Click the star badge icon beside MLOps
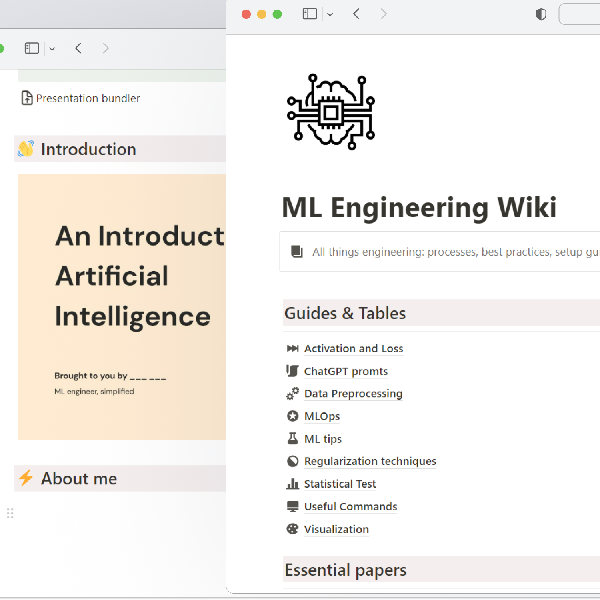The image size is (600, 600). tap(292, 416)
